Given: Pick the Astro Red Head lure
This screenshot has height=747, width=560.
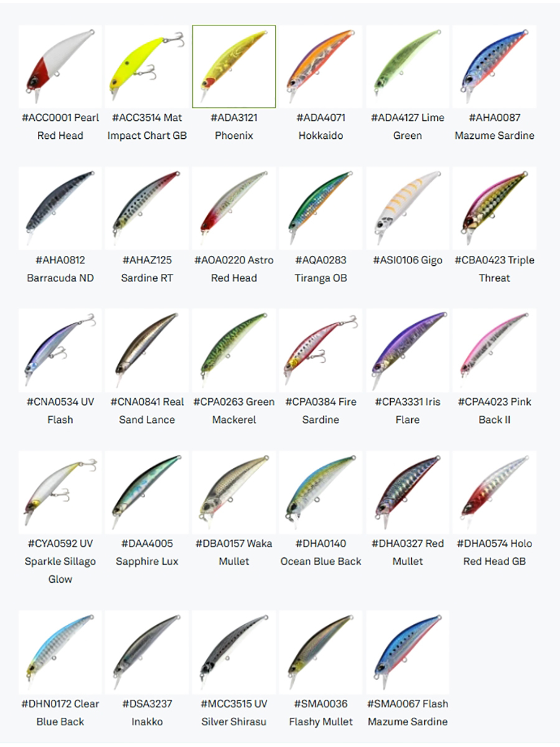Looking at the screenshot, I should 234,209.
